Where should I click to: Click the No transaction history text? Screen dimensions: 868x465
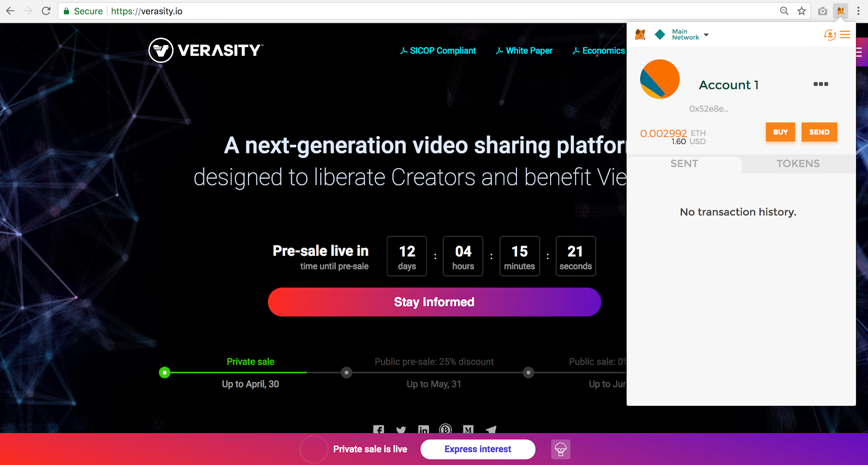click(x=738, y=212)
